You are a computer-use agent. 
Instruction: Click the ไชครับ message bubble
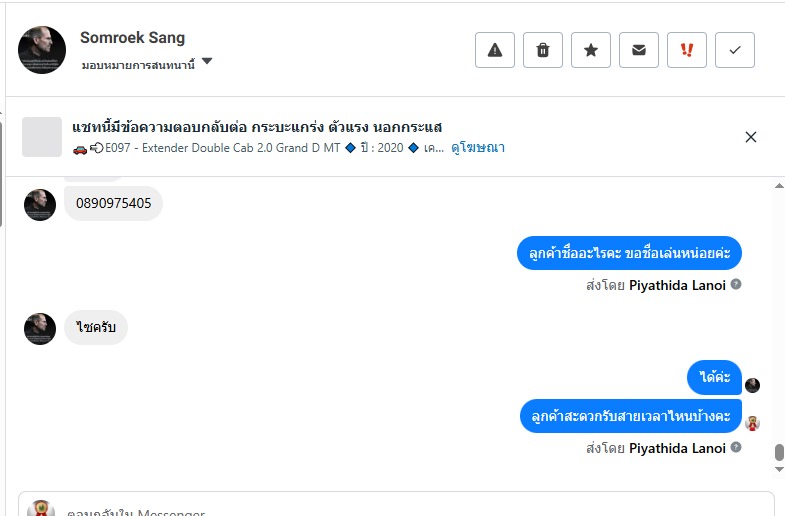pyautogui.click(x=96, y=327)
